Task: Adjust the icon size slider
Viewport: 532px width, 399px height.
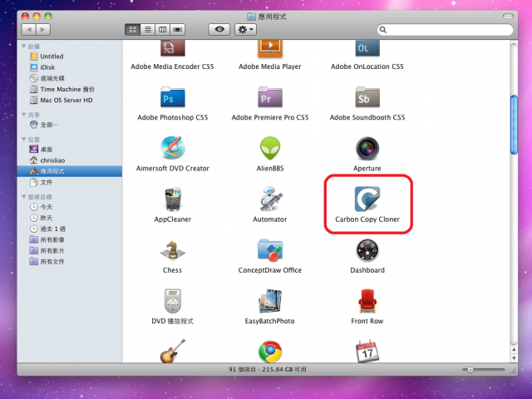Action: (470, 370)
